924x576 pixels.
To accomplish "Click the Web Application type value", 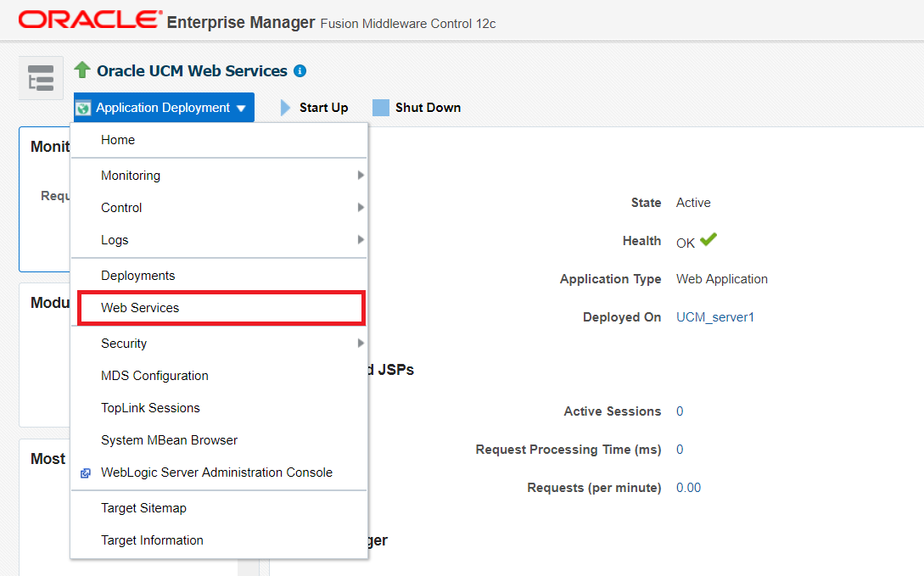I will [722, 279].
